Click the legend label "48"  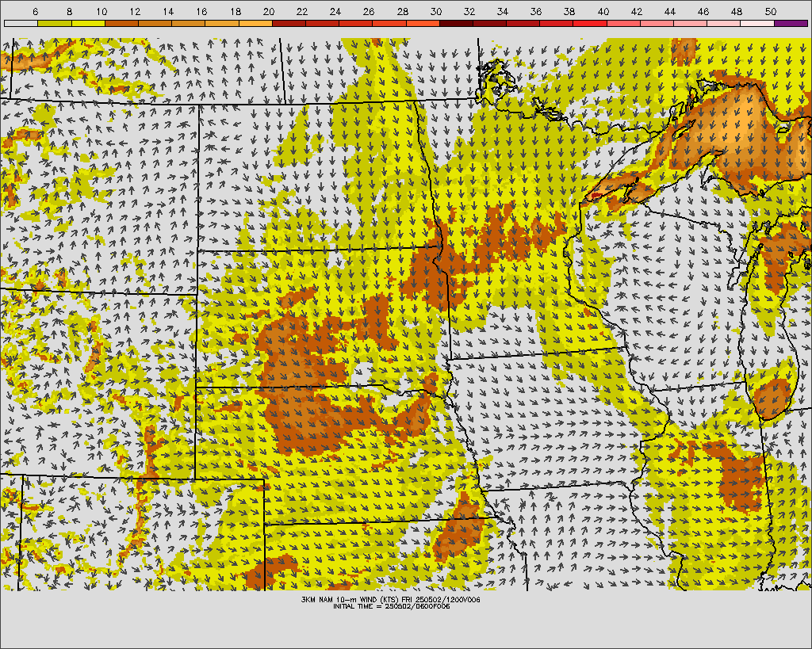737,11
